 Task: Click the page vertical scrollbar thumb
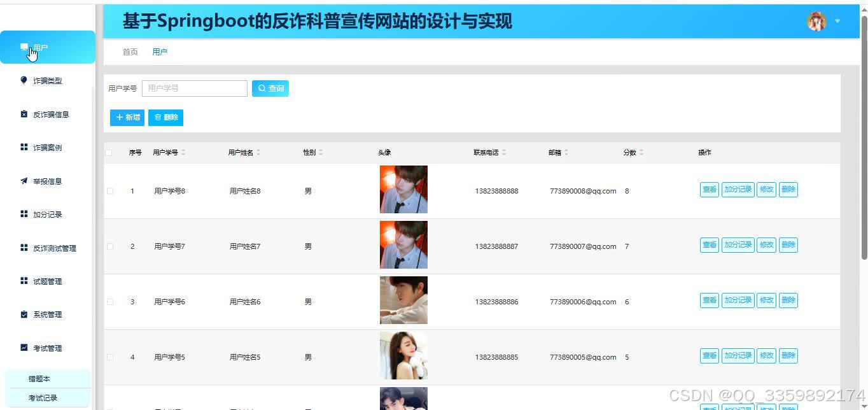pyautogui.click(x=864, y=137)
